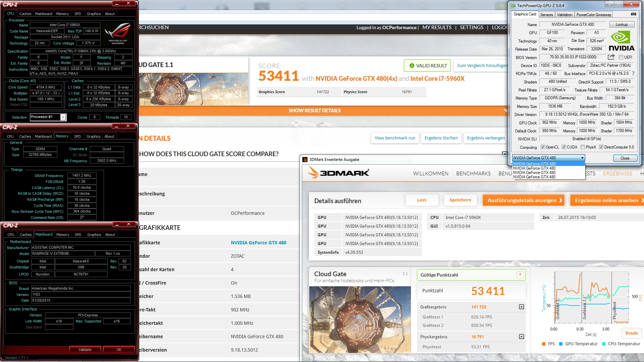Click the Ergebnis verbergen button
Image resolution: width=644 pixels, height=362 pixels.
tap(486, 138)
